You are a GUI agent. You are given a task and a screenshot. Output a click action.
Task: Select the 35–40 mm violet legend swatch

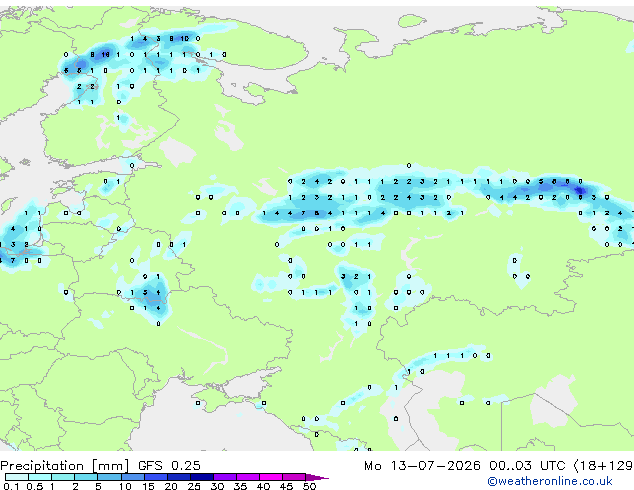[x=247, y=477]
